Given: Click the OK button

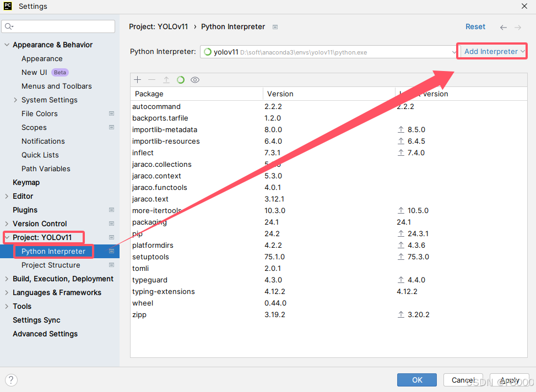Looking at the screenshot, I should (416, 380).
